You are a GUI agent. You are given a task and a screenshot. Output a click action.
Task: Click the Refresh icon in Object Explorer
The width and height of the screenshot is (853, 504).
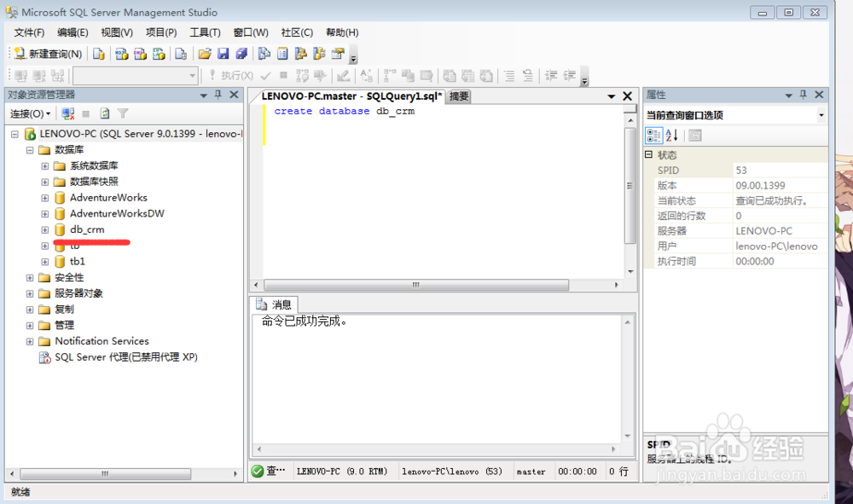104,113
